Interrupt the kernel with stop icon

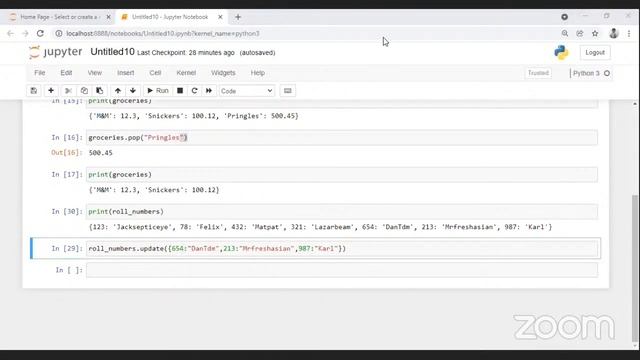click(x=180, y=91)
